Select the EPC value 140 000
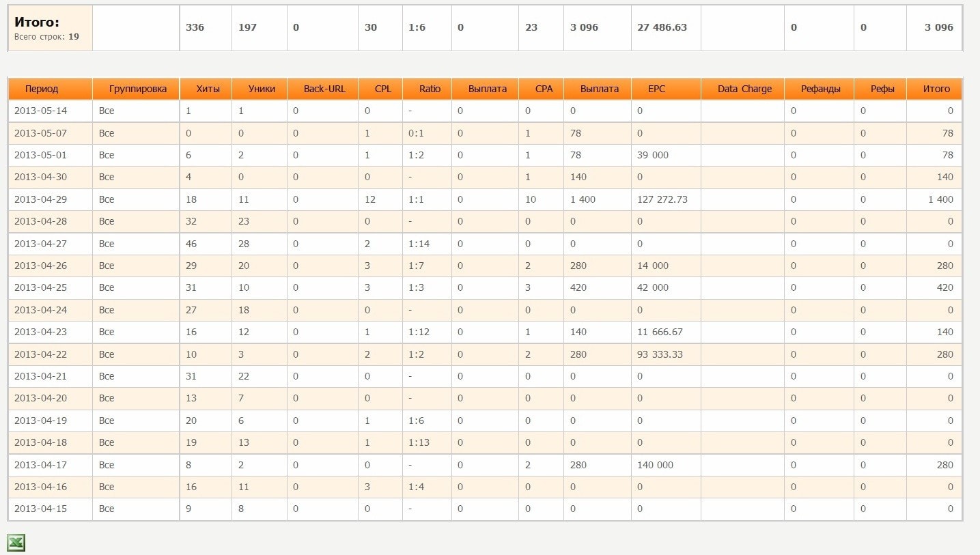Image resolution: width=980 pixels, height=555 pixels. pyautogui.click(x=655, y=465)
